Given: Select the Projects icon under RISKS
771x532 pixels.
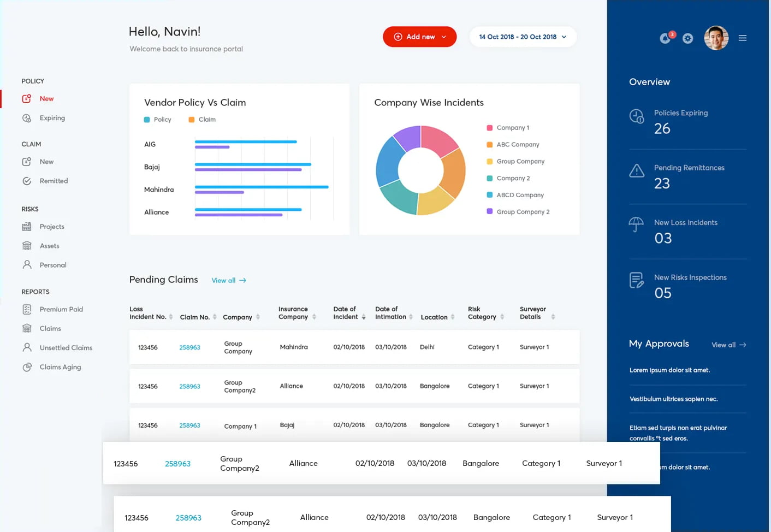Looking at the screenshot, I should pyautogui.click(x=27, y=226).
